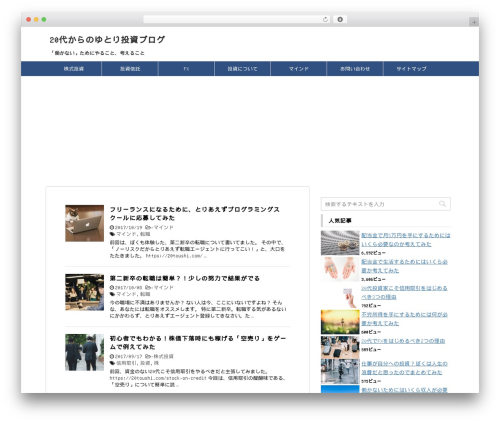The height and width of the screenshot is (423, 500).
Task: Open the popular post rainy street thumbnail
Action: point(340,371)
